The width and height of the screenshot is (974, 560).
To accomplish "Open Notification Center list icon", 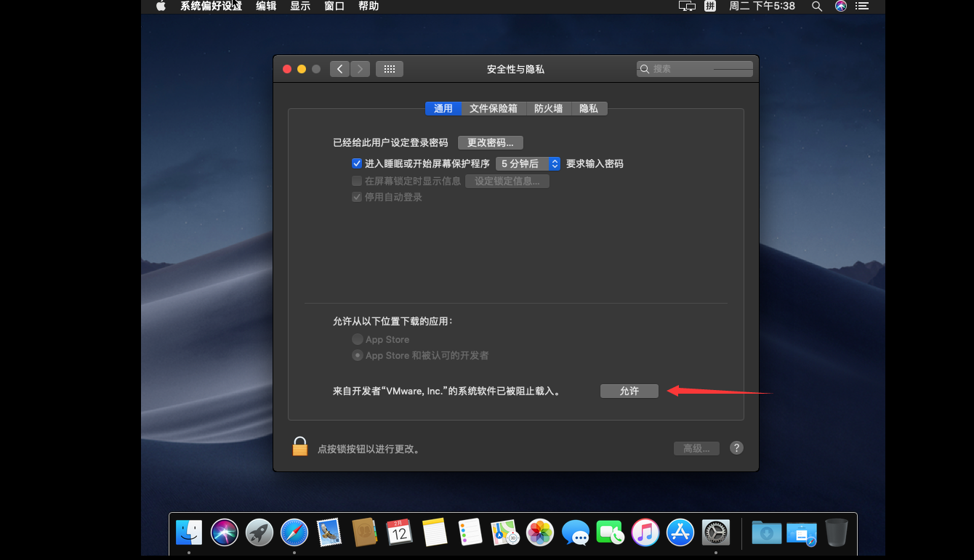I will click(x=862, y=6).
